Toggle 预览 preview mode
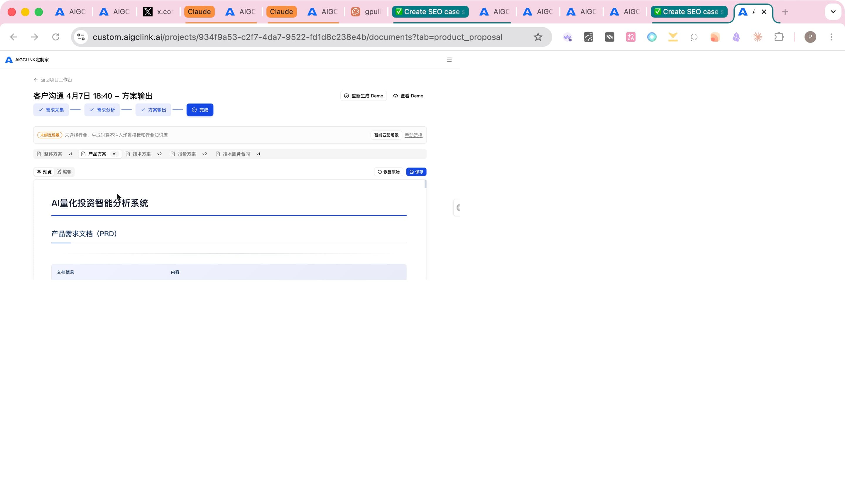This screenshot has width=845, height=504. 44,172
